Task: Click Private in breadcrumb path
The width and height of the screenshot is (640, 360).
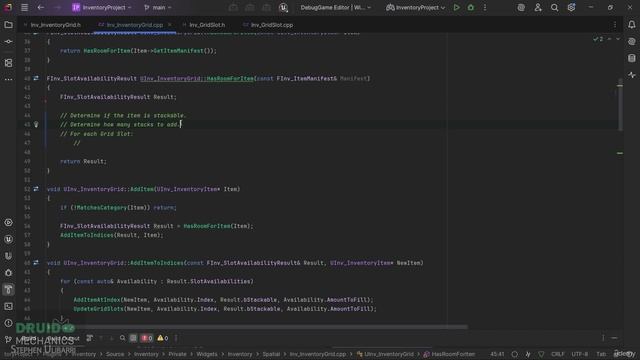Action: tap(178, 354)
